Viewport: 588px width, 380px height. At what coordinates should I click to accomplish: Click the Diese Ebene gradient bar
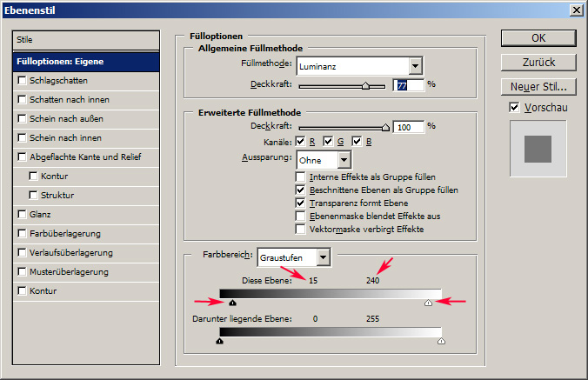point(331,293)
